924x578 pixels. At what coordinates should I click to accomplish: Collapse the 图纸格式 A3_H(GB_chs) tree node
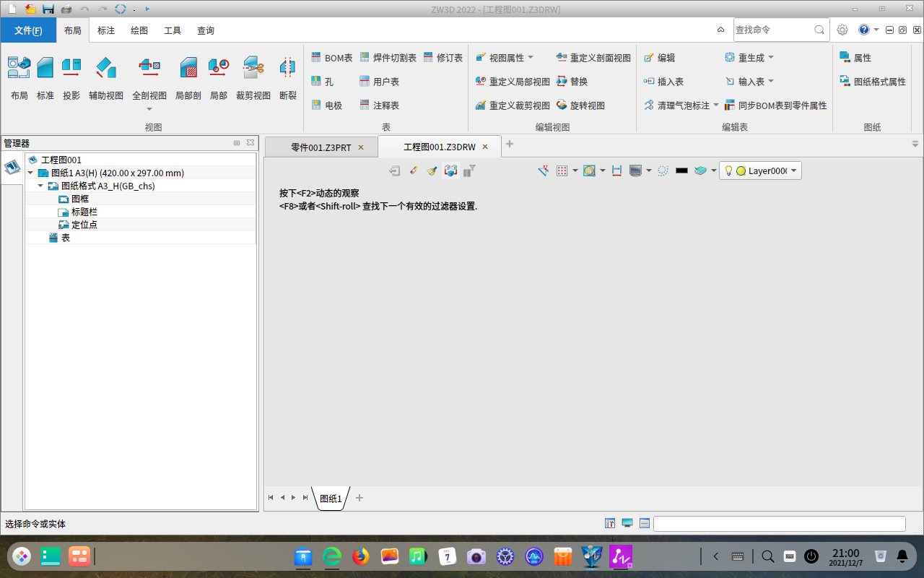(x=40, y=186)
